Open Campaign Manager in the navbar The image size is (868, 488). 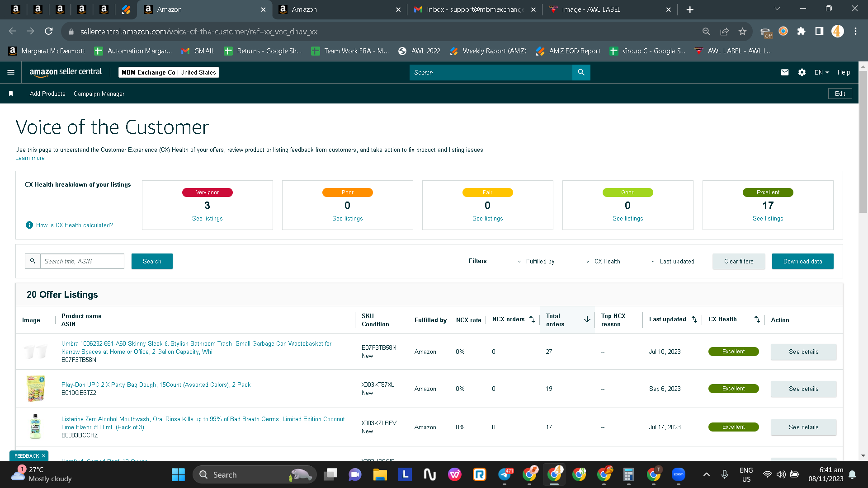[99, 94]
